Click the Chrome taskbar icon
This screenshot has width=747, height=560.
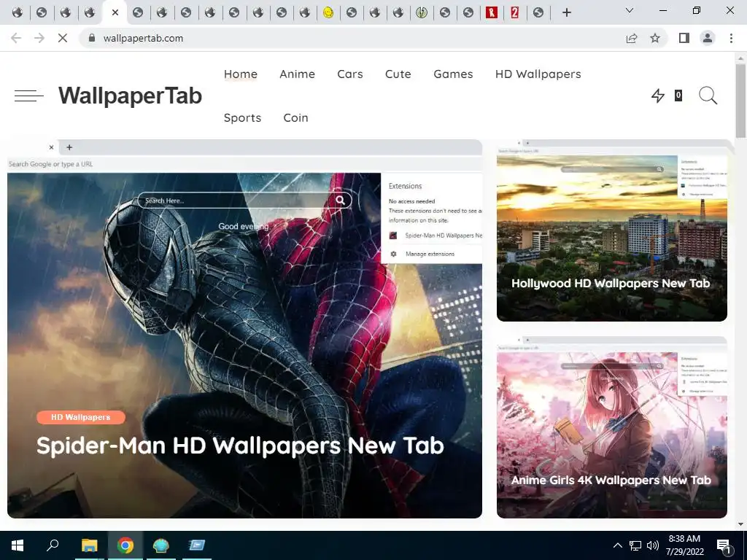pyautogui.click(x=125, y=545)
